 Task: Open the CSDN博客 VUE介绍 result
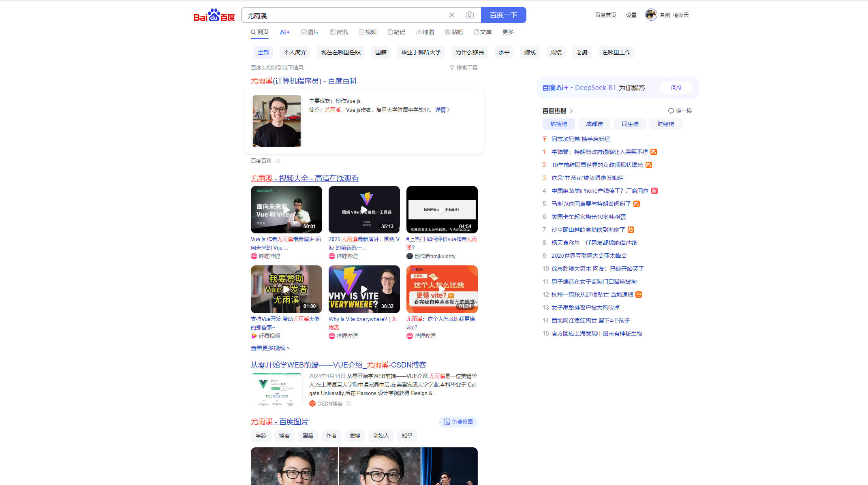[x=339, y=365]
